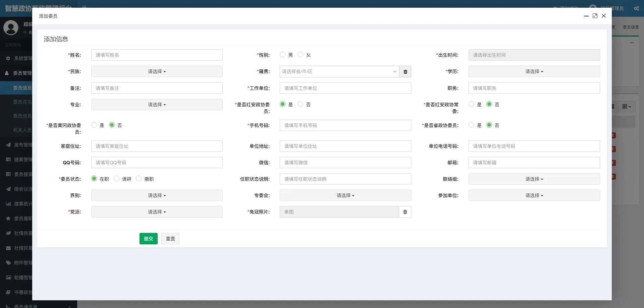
Task: Close the 添加委员 dialog
Action: [604, 16]
